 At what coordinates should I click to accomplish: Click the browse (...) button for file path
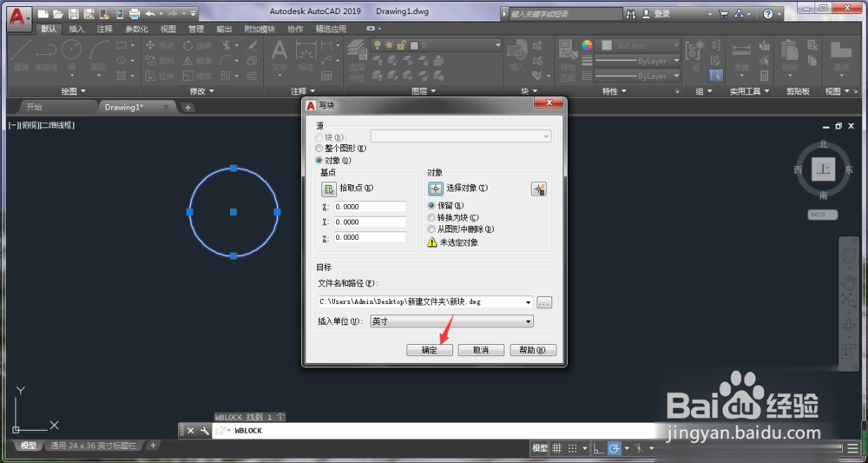click(x=544, y=302)
